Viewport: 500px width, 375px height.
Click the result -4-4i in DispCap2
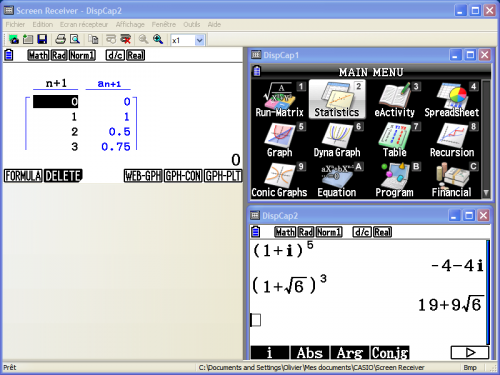point(457,266)
